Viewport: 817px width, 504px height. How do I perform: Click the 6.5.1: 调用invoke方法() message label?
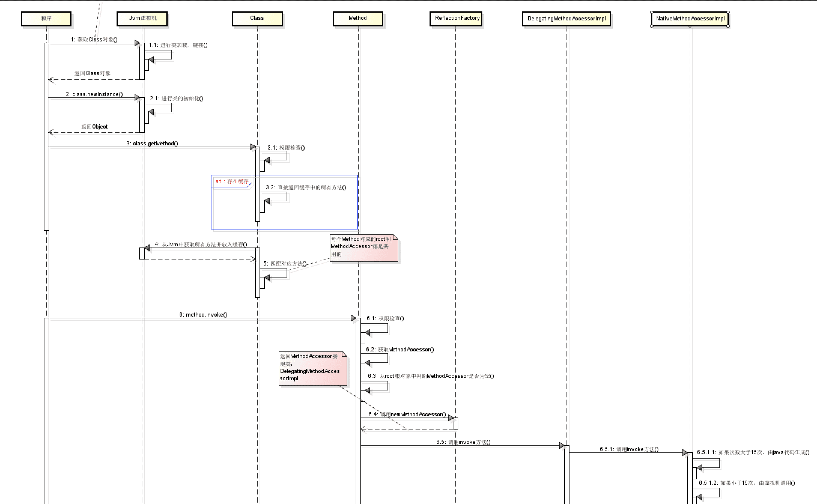click(x=629, y=449)
